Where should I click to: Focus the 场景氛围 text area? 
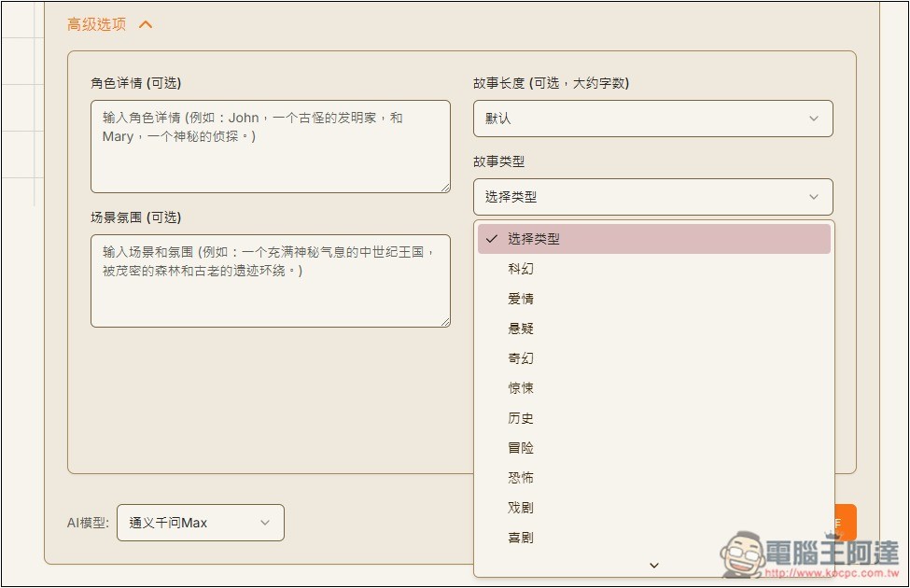tap(271, 281)
